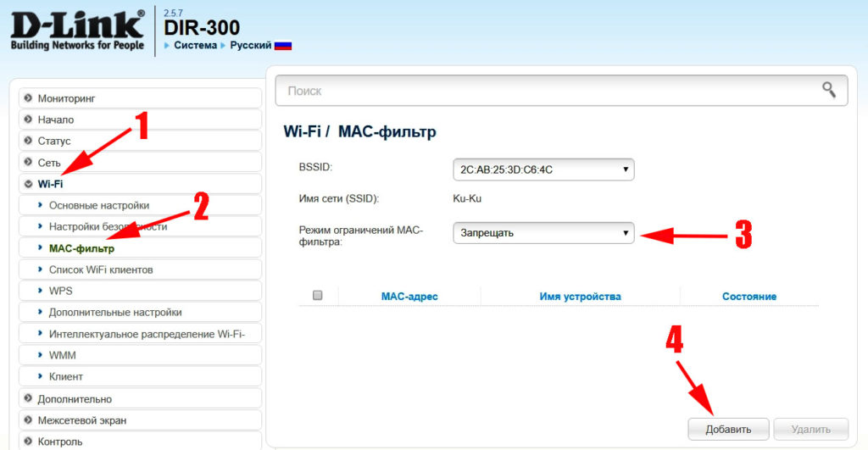Click the round bullet icon beside Контроль

pos(28,442)
